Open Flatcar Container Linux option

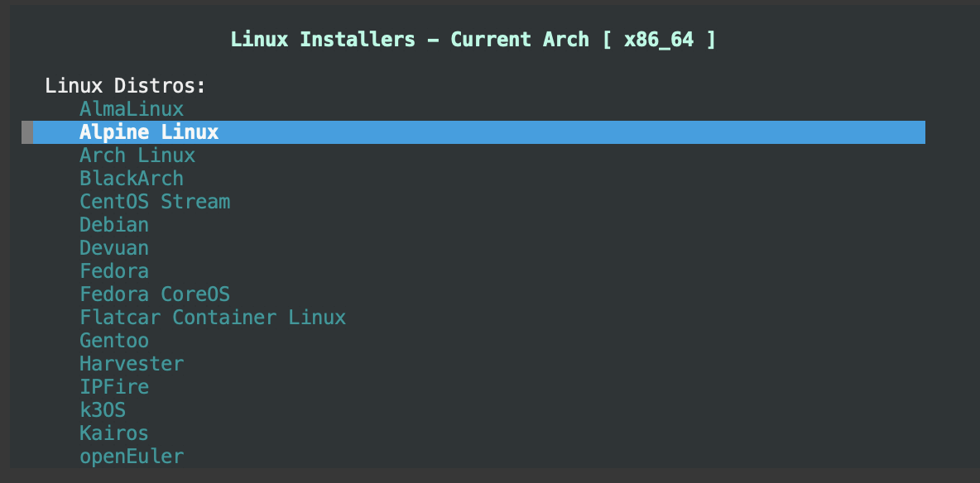[213, 317]
